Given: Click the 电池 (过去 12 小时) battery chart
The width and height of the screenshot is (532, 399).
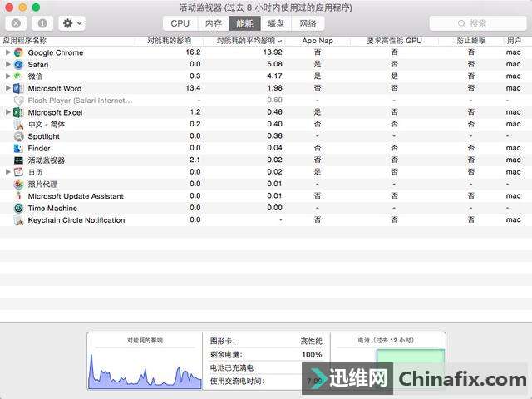Looking at the screenshot, I should (x=388, y=361).
